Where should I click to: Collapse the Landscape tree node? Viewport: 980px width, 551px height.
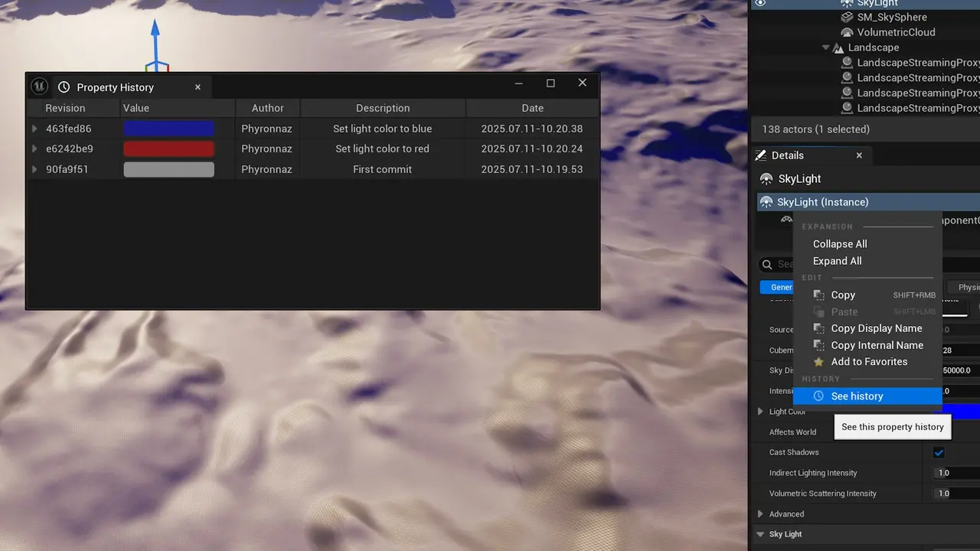(826, 47)
